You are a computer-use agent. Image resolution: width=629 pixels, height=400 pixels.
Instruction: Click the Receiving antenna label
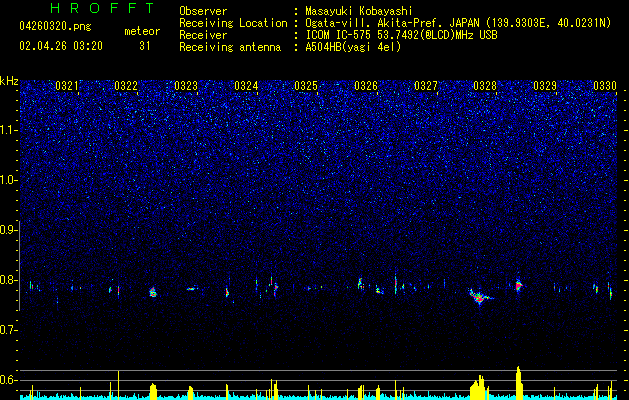click(230, 47)
